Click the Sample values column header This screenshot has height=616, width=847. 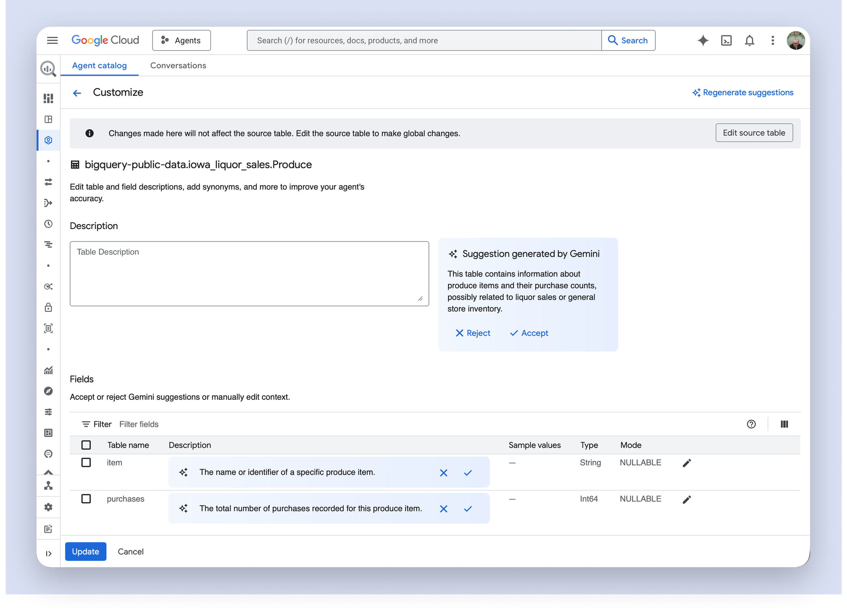(x=534, y=445)
